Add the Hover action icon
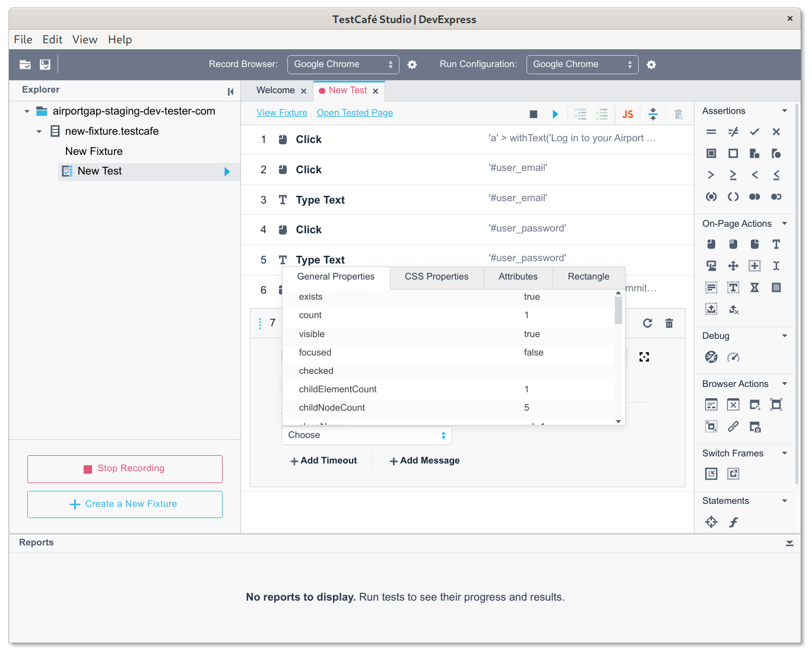The image size is (812, 654). pyautogui.click(x=711, y=266)
